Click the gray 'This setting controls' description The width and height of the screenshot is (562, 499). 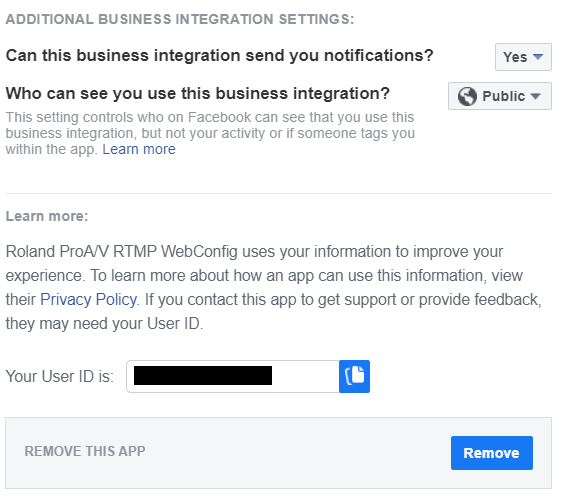tap(210, 133)
